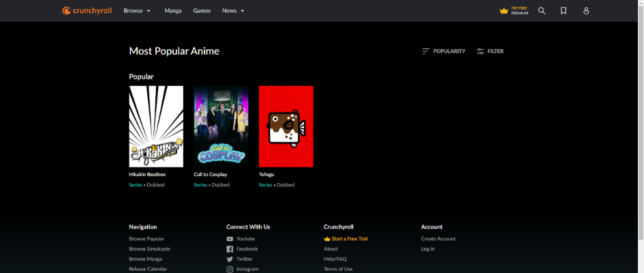Expand the News dropdown menu
Viewport: 644px width, 273px height.
(x=233, y=11)
